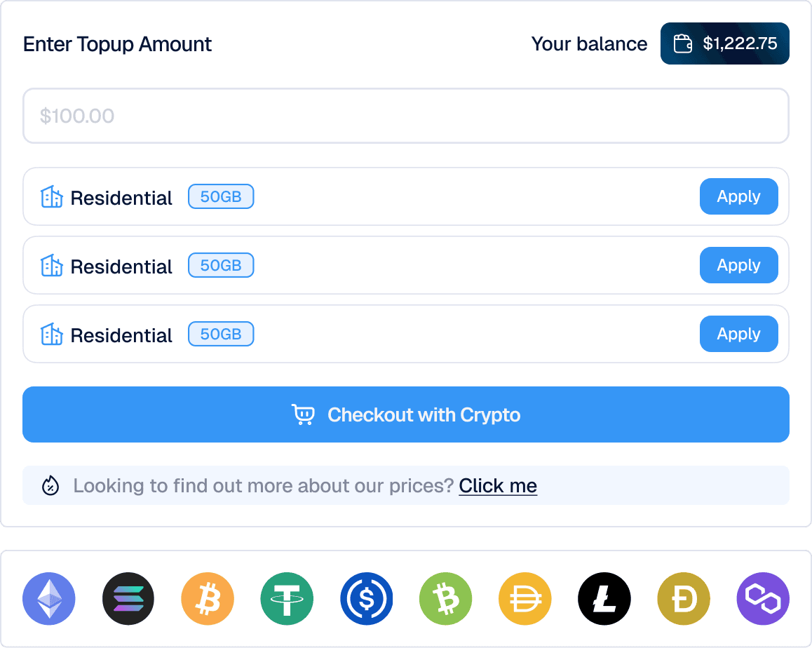
Task: Pick the Dogecoin payment option
Action: coord(683,598)
